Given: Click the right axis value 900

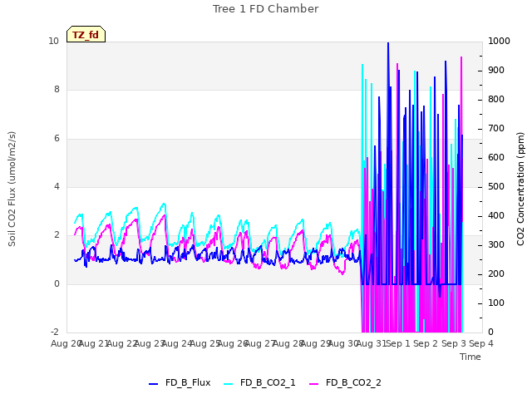Looking at the screenshot, I should (x=496, y=70).
